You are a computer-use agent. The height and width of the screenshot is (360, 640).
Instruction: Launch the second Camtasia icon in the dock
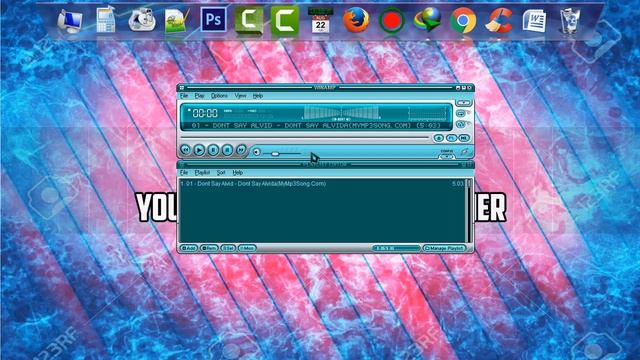coord(285,20)
